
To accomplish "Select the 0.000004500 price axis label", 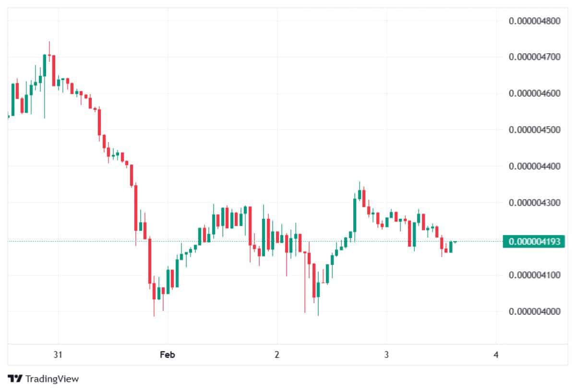I will (534, 130).
